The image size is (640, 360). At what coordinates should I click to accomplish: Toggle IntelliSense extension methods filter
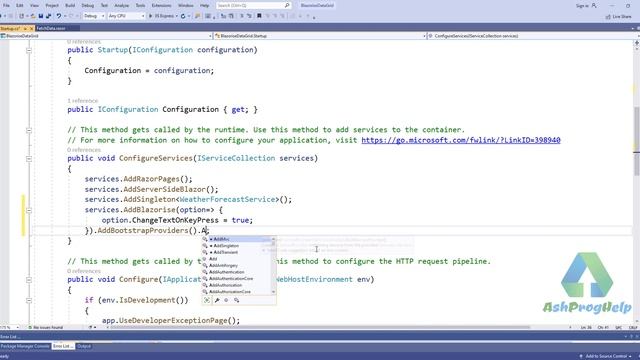236,300
